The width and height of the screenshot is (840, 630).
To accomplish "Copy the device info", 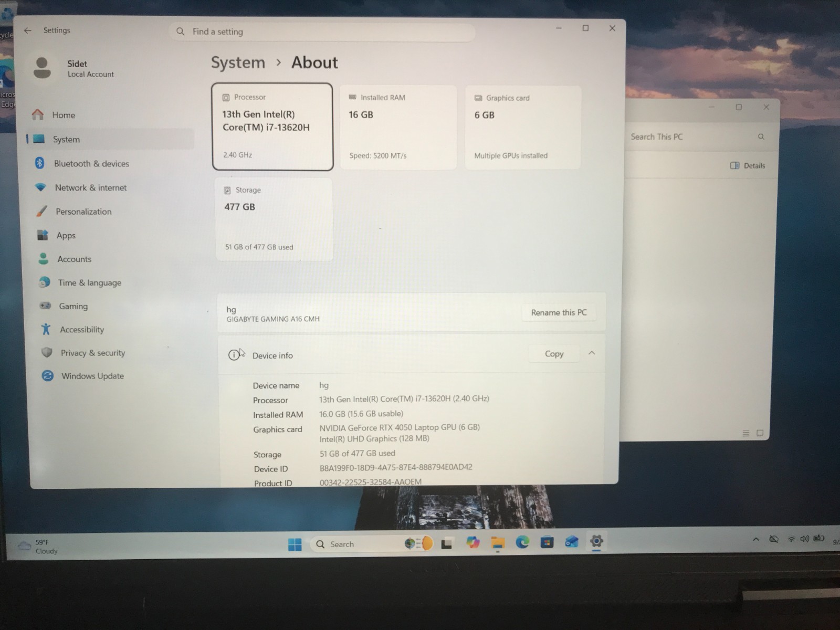I will pyautogui.click(x=554, y=354).
